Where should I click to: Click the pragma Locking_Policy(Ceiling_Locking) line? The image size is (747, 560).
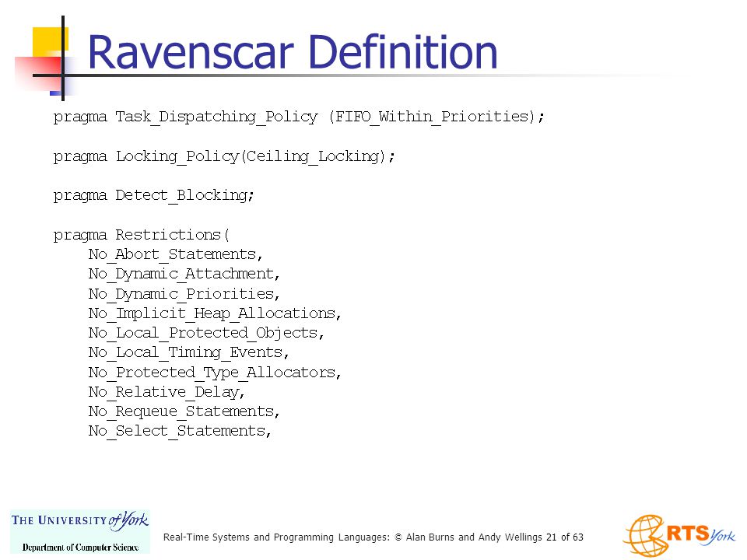(x=224, y=156)
